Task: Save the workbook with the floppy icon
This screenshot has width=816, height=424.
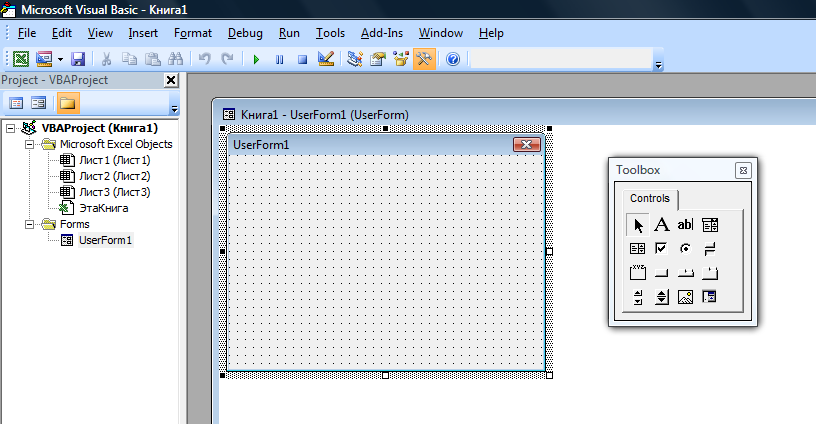Action: tap(78, 59)
